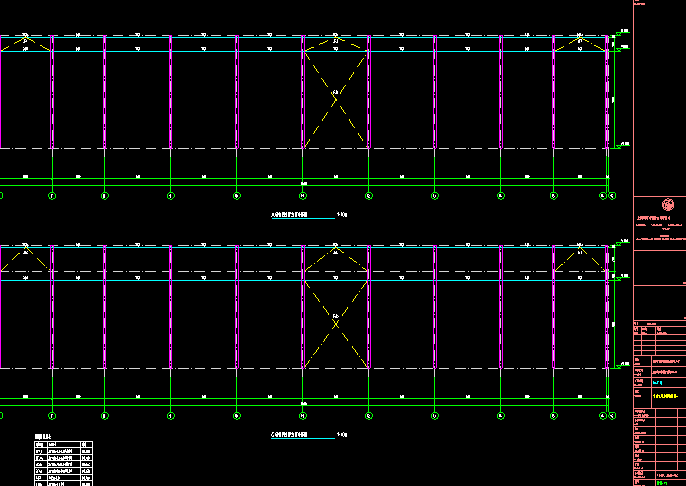Select the green text at the title block bottom
The width and height of the screenshot is (686, 486).
pyautogui.click(x=662, y=483)
